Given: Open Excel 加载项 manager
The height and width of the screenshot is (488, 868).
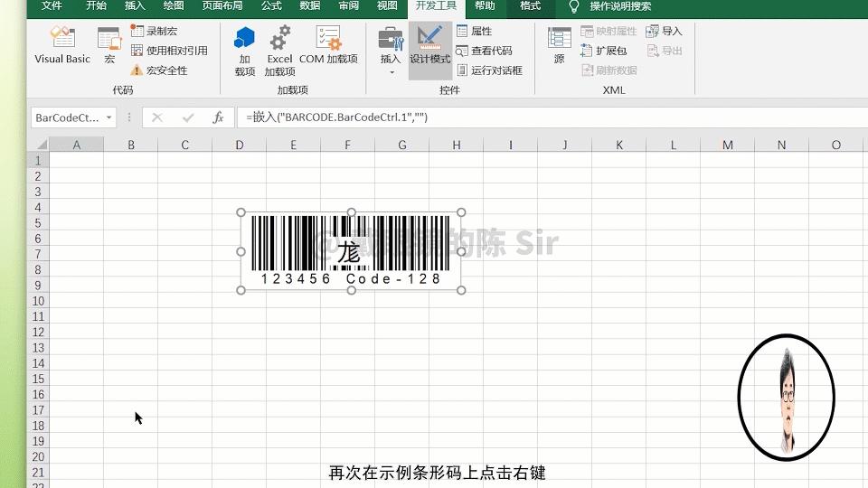Looking at the screenshot, I should click(x=279, y=51).
